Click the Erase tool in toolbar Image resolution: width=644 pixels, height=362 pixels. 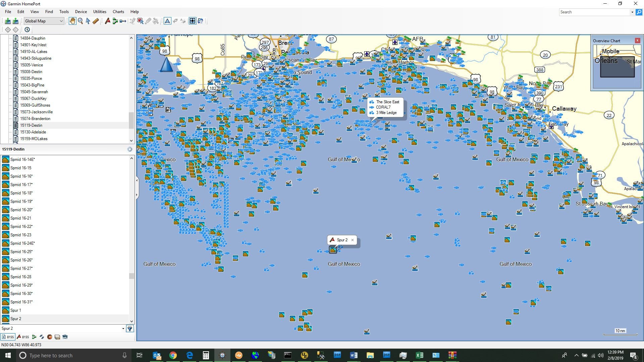(148, 21)
